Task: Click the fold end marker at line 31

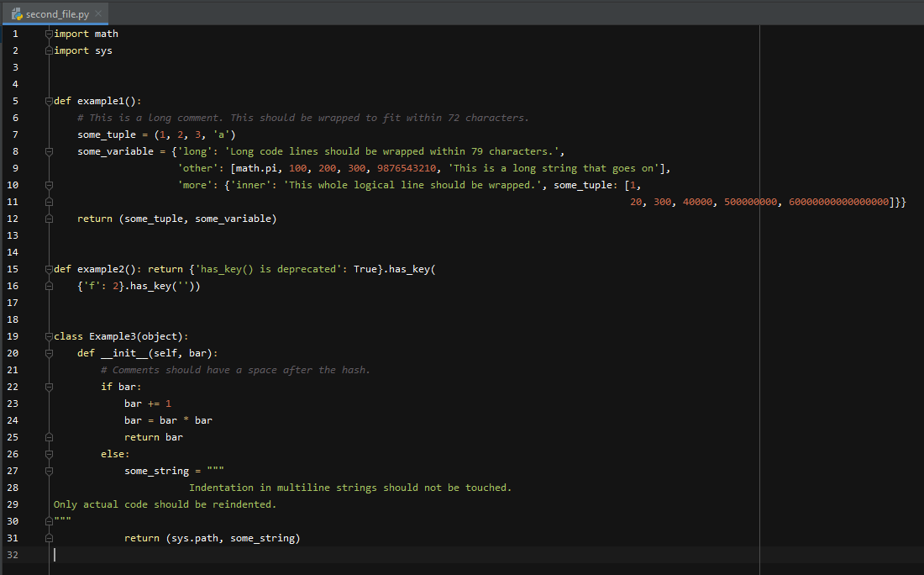Action: click(x=49, y=539)
